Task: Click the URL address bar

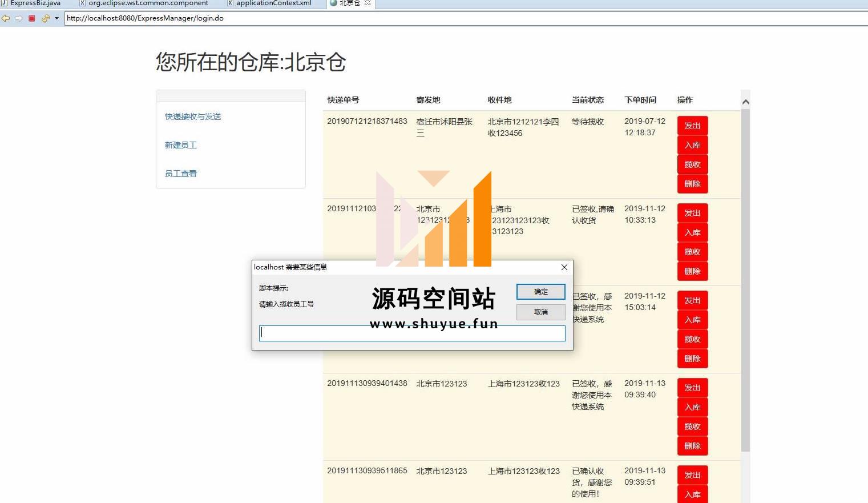Action: click(466, 18)
